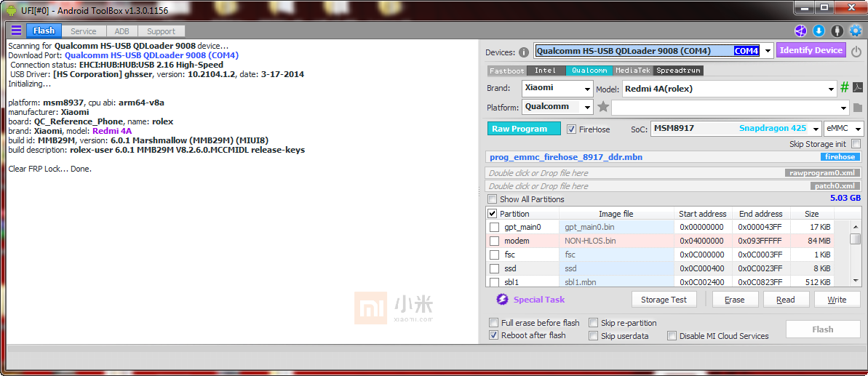Click the Start address column header
The height and width of the screenshot is (376, 868).
pyautogui.click(x=703, y=213)
